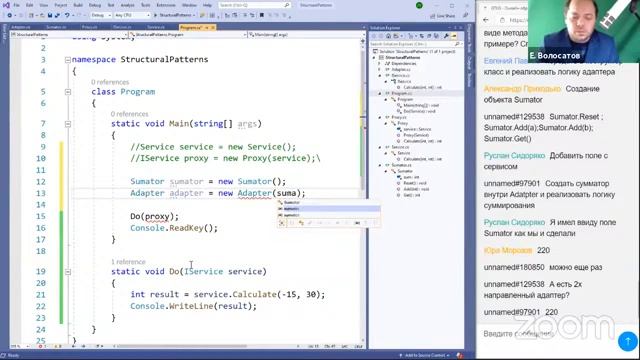Screen dimensions: 640x360
Task: Click Collapse All icon in Solution Explorer toolbar
Action: (x=429, y=36)
